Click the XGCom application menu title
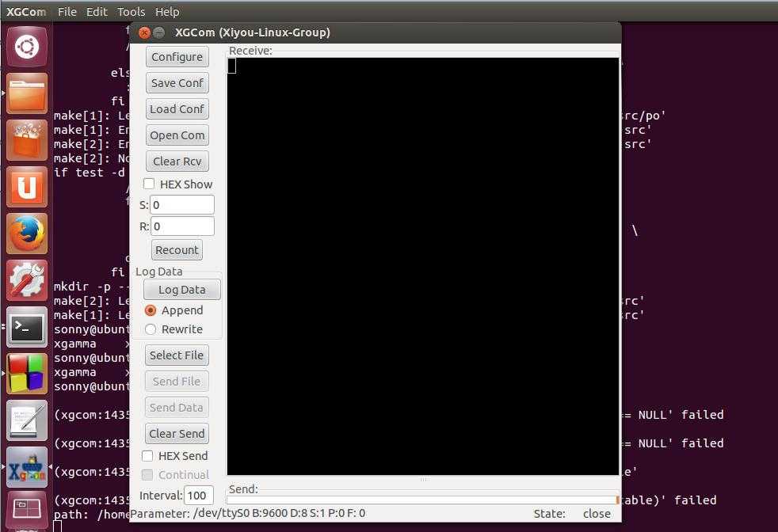778x532 pixels. [26, 11]
